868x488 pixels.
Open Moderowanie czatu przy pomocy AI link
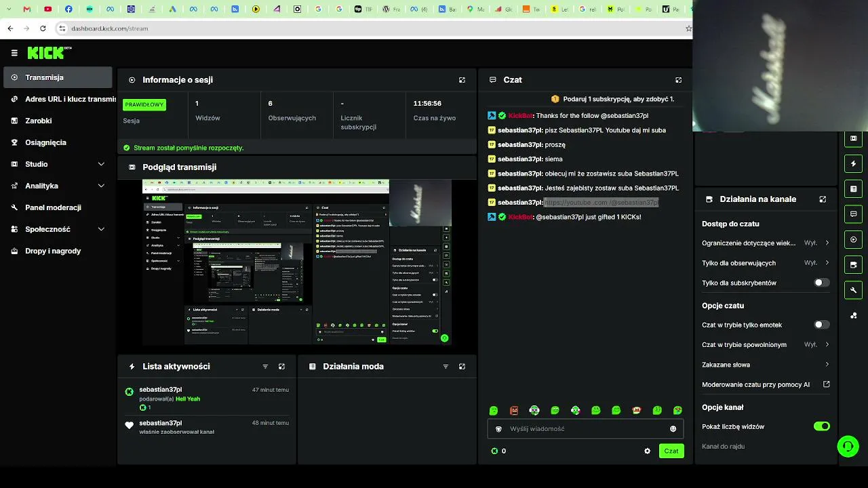coord(766,385)
